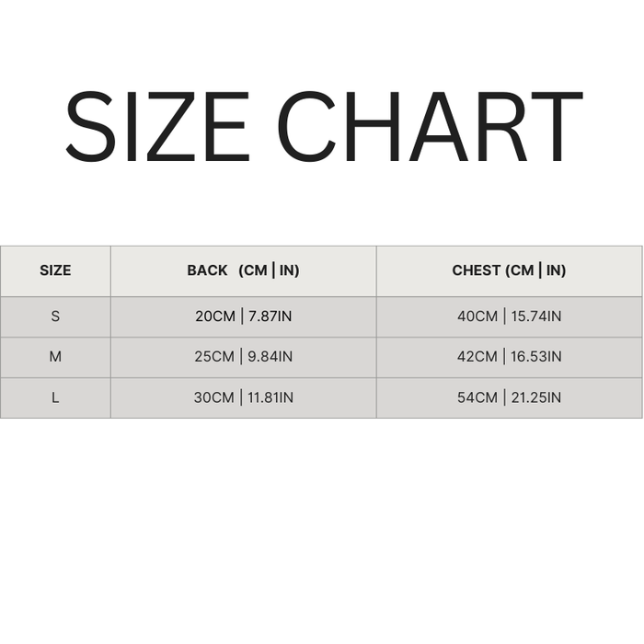Click the 16.53IN chest value
Viewport: 644px width, 644px height.
pyautogui.click(x=535, y=357)
